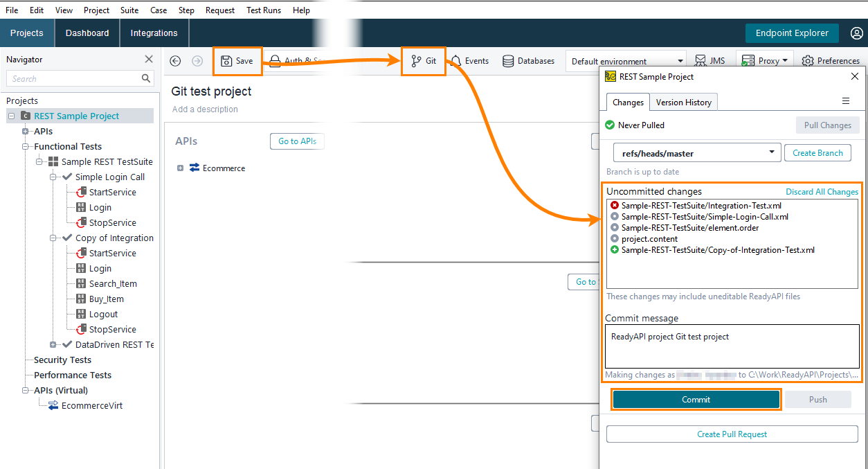Image resolution: width=868 pixels, height=469 pixels.
Task: Open the Events bell icon
Action: [x=456, y=61]
